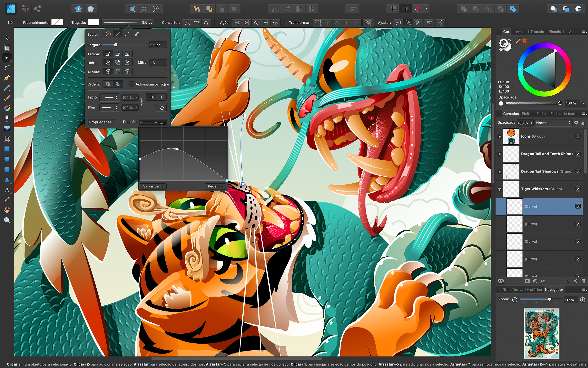Screen dimensions: 588x368
Task: Select the Hand view tool
Action: click(x=7, y=210)
